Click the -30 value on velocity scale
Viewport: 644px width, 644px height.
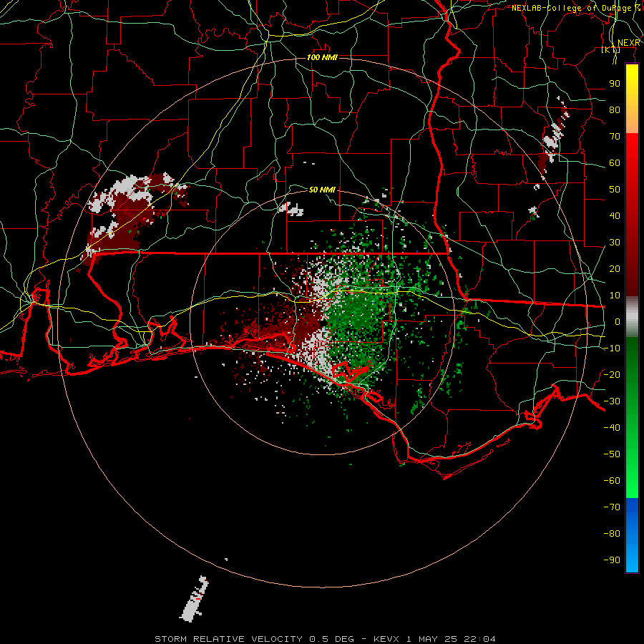tap(612, 401)
